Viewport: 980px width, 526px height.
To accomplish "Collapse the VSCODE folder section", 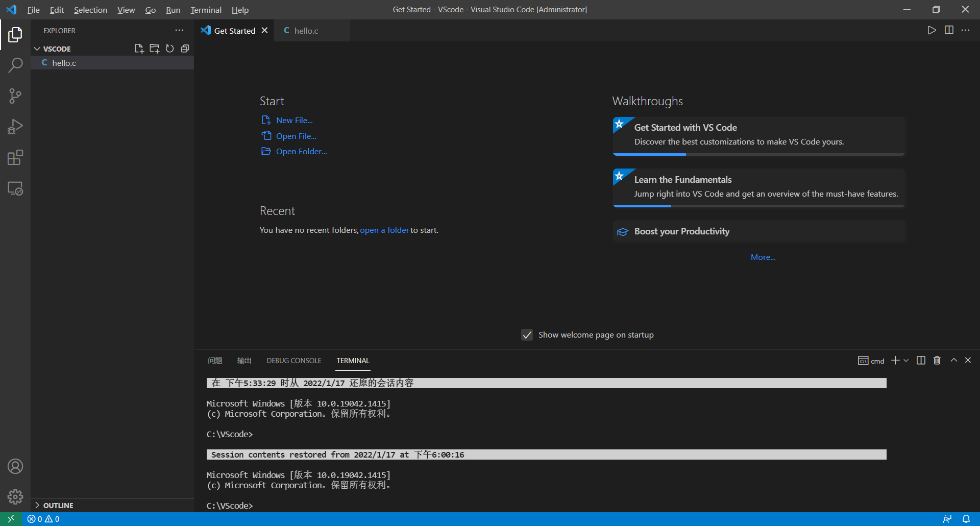I will click(x=37, y=49).
